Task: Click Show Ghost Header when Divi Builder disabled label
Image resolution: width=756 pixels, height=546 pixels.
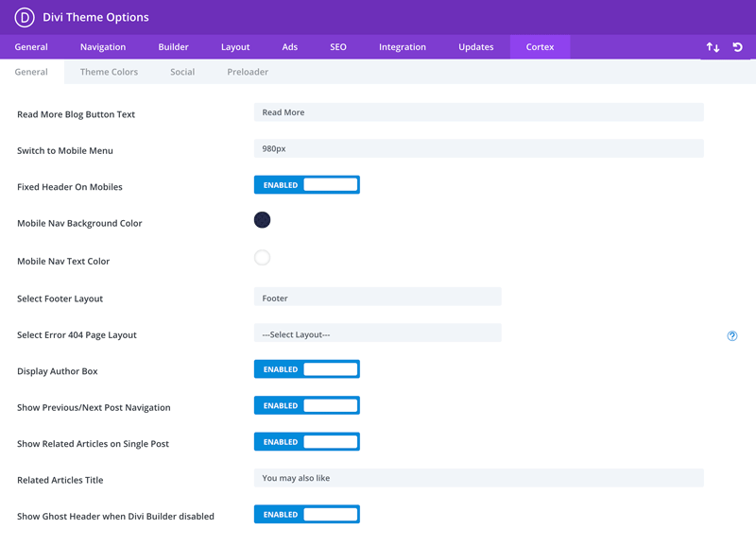Action: [115, 517]
